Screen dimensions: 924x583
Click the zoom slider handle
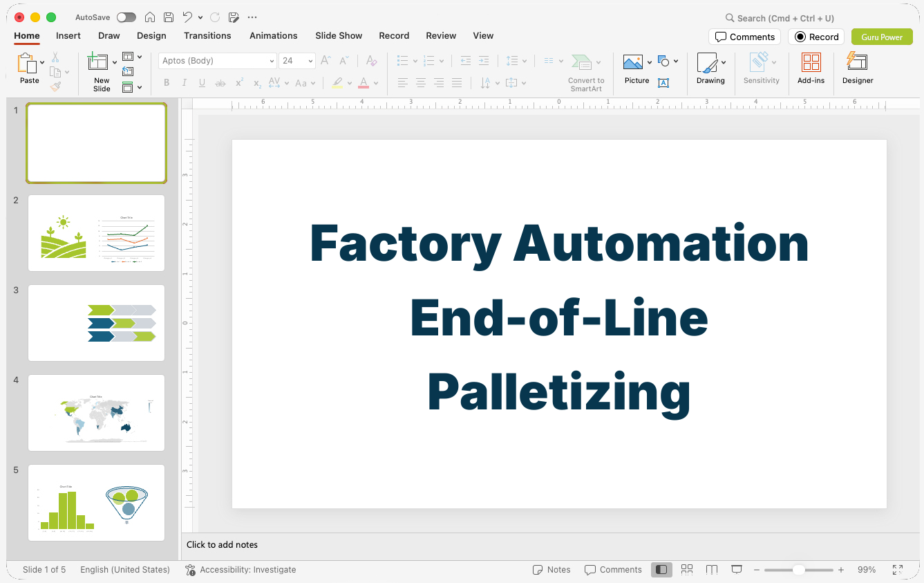pos(799,570)
